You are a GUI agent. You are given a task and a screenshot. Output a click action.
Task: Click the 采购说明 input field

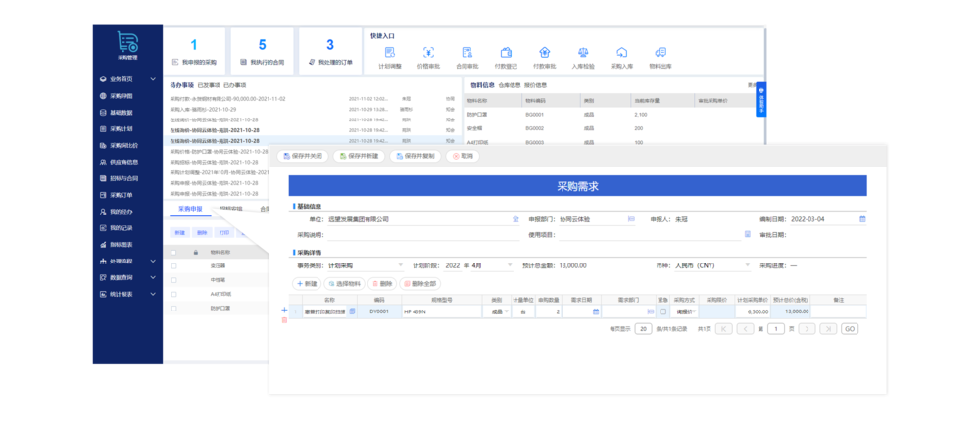pos(423,235)
